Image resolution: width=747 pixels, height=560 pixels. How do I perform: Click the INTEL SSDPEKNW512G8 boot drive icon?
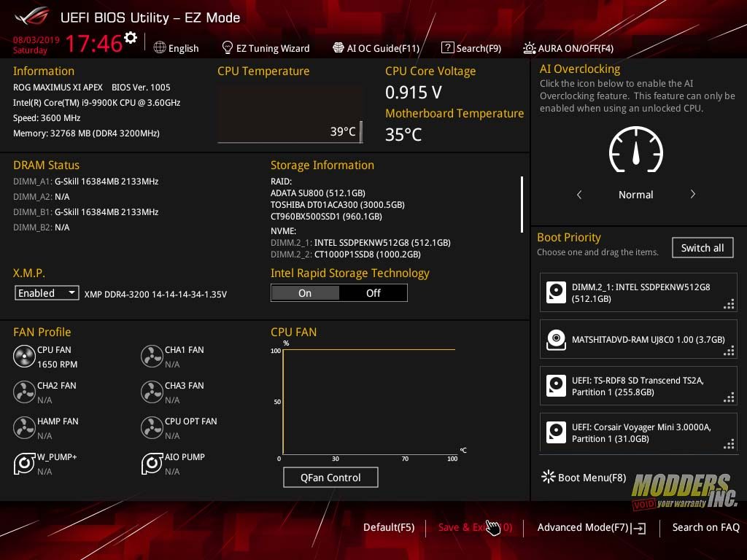(x=556, y=292)
